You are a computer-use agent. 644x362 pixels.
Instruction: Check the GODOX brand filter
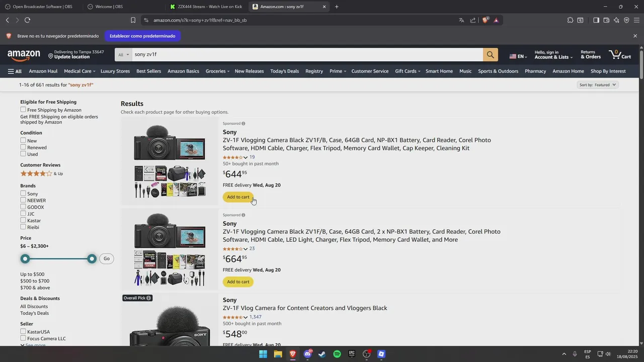pyautogui.click(x=23, y=207)
